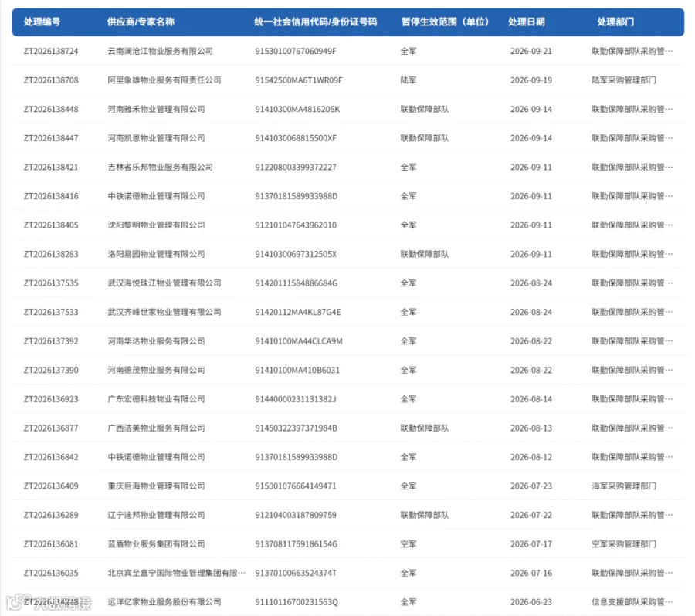
Task: Click credit code 91542500MA6T1WR09F
Action: [299, 80]
